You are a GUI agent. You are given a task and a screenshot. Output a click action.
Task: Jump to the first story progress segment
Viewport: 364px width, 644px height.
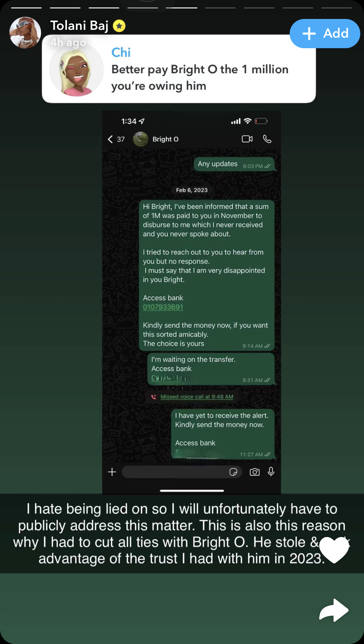pyautogui.click(x=26, y=8)
